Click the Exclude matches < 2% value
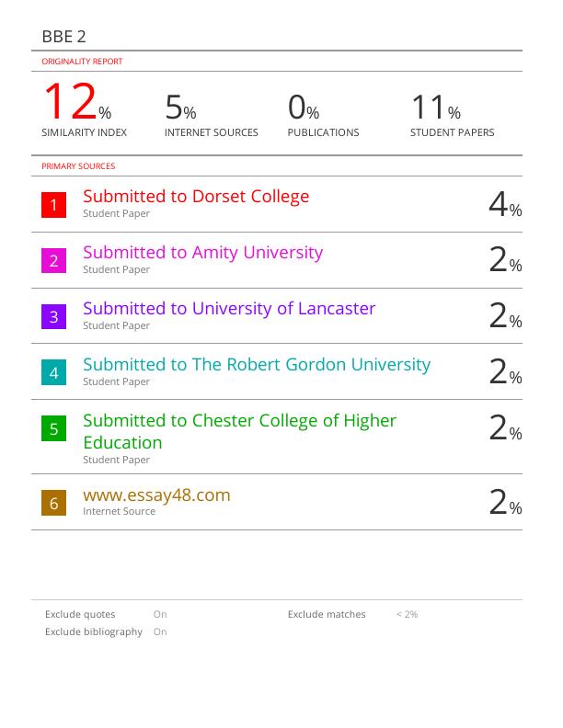 pos(407,614)
